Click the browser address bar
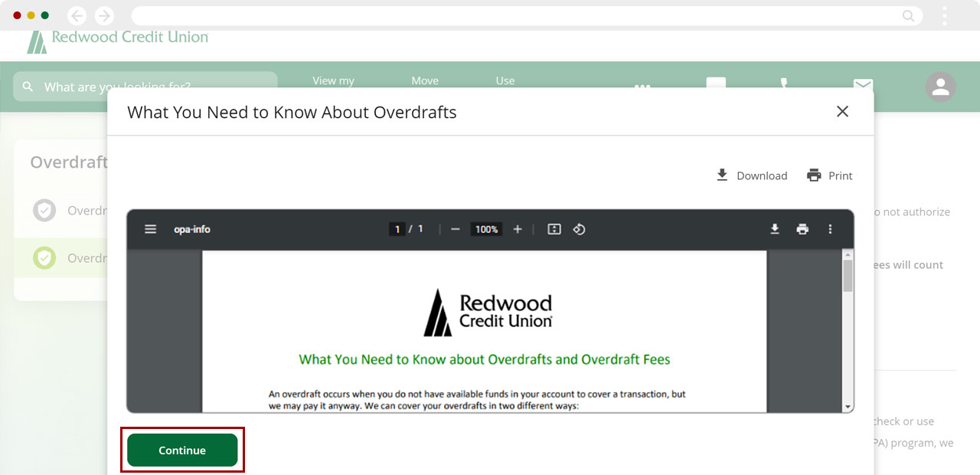The height and width of the screenshot is (475, 980). [527, 15]
